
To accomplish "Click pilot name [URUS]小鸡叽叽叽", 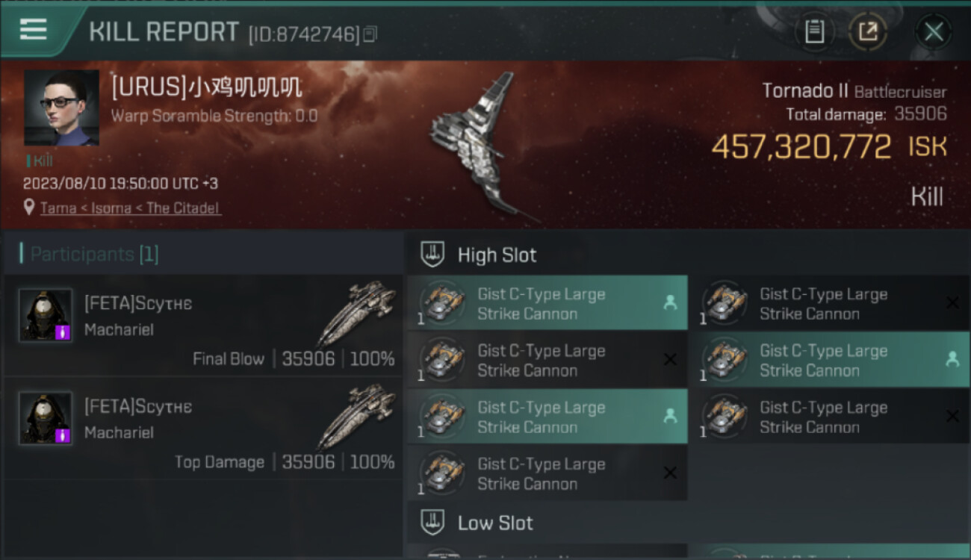I will point(207,88).
